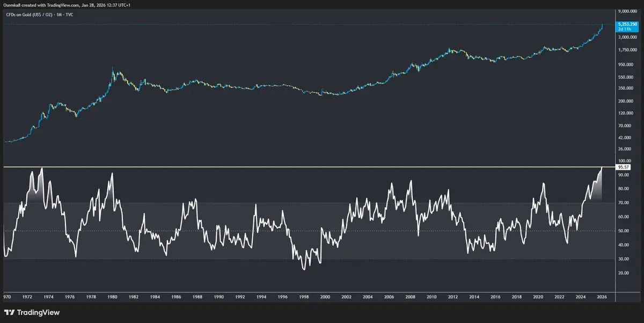Select the current price label 5,253.250
Image resolution: width=644 pixels, height=323 pixels.
point(627,25)
